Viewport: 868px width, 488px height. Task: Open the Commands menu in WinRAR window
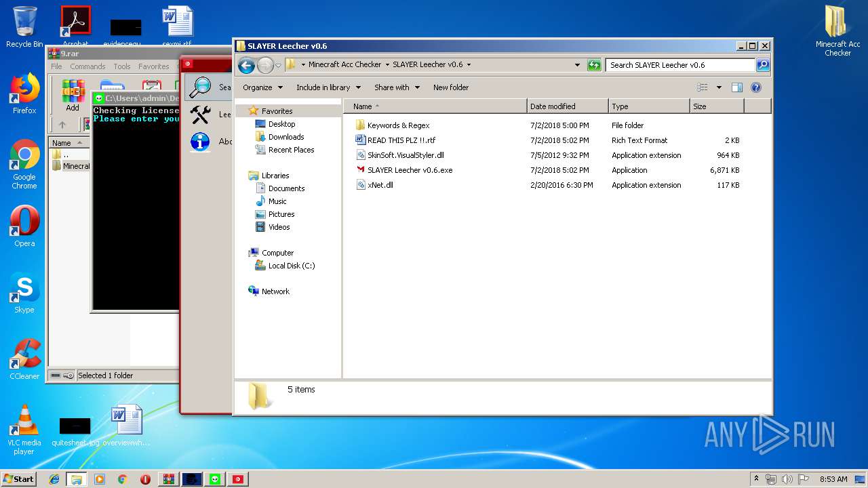pyautogui.click(x=87, y=66)
